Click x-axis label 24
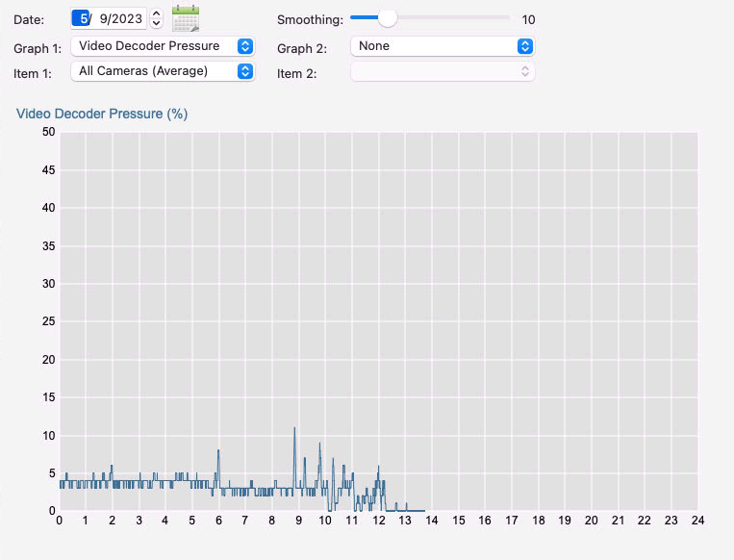Screen dimensions: 734x560 tap(698, 521)
